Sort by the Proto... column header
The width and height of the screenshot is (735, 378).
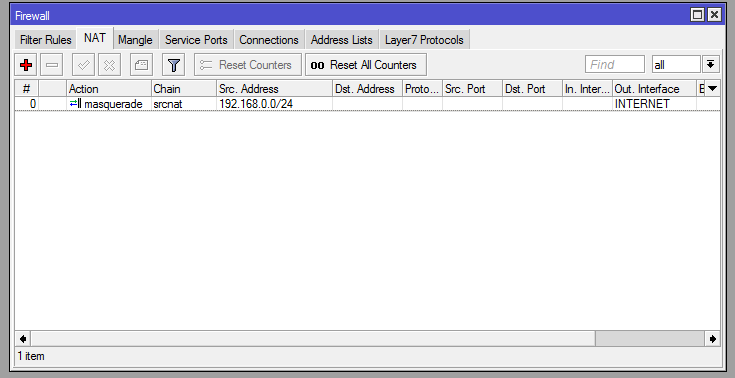pyautogui.click(x=422, y=89)
